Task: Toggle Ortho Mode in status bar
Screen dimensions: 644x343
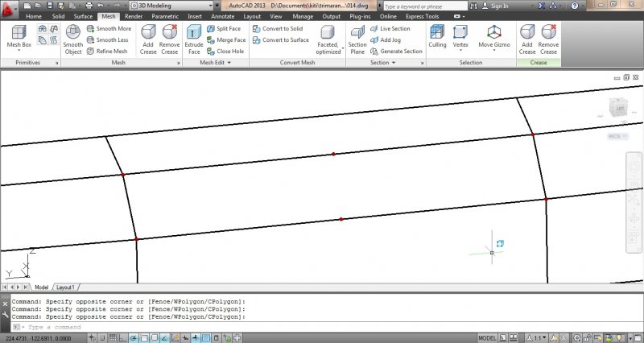Action: [x=123, y=338]
